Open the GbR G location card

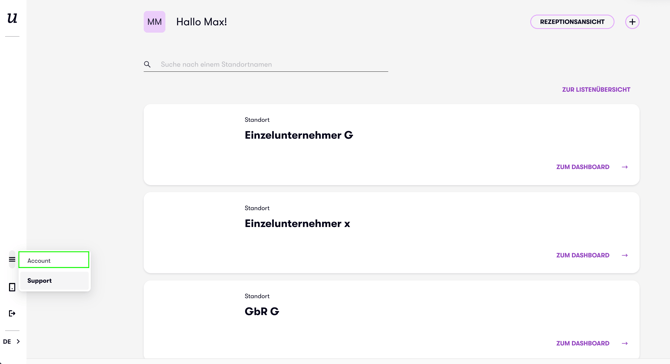pos(391,319)
